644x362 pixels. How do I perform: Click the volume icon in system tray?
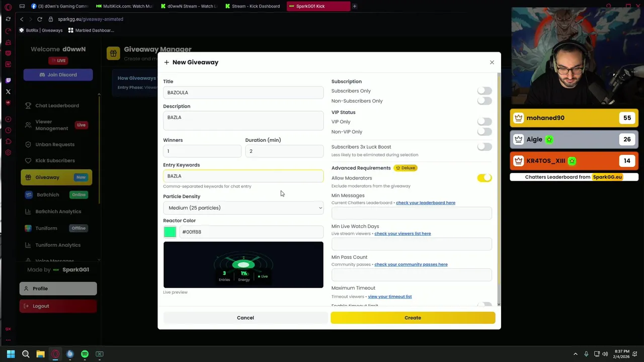pyautogui.click(x=605, y=354)
